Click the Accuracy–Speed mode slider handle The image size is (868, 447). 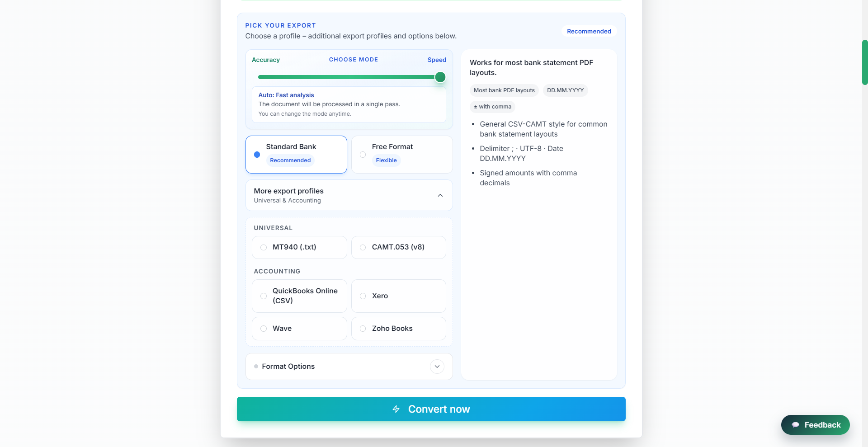pos(440,77)
